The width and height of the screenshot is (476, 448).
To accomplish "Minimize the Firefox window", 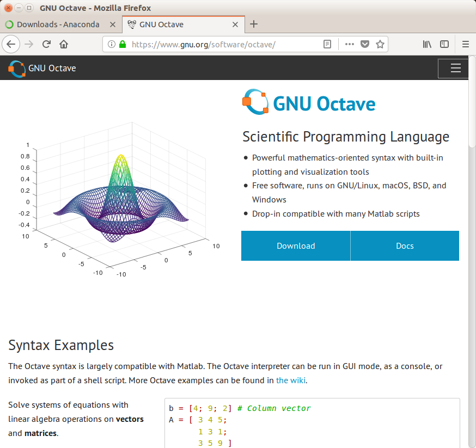I will (x=19, y=8).
